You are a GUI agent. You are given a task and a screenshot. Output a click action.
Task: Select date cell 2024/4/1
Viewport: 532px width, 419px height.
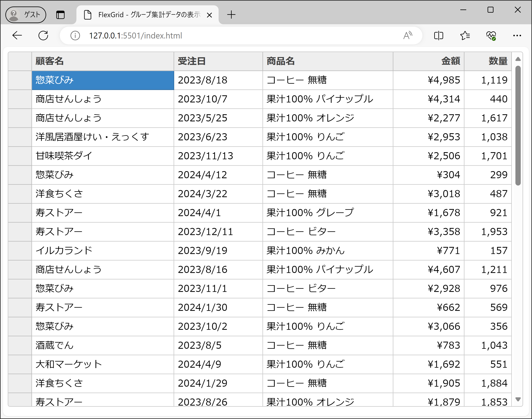[218, 213]
